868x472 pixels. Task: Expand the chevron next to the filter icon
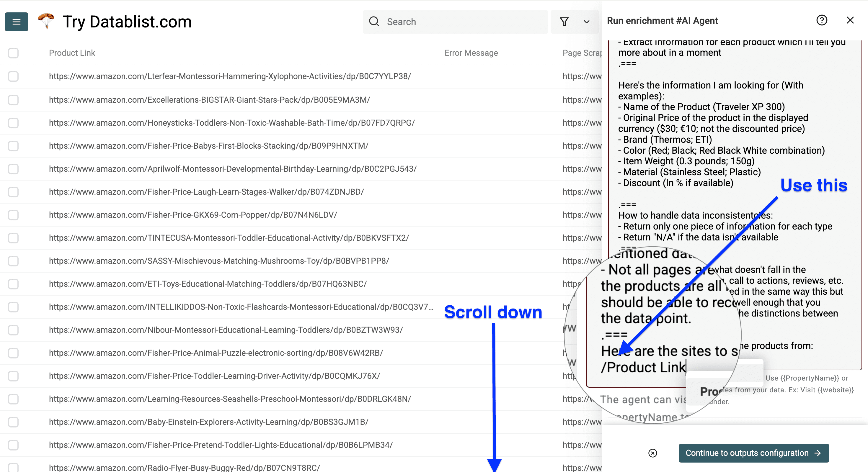(586, 22)
